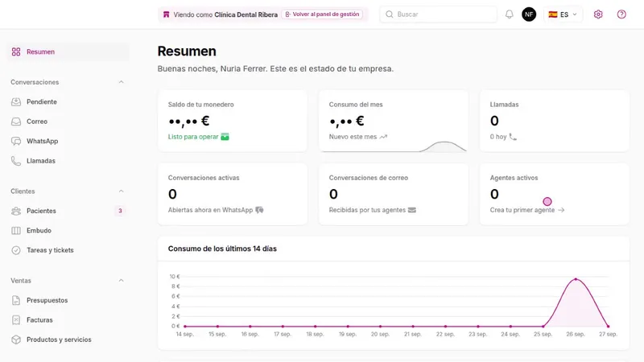Image resolution: width=644 pixels, height=362 pixels.
Task: Click the envelope icon after Recibidas por tus agentes
Action: coord(412,210)
